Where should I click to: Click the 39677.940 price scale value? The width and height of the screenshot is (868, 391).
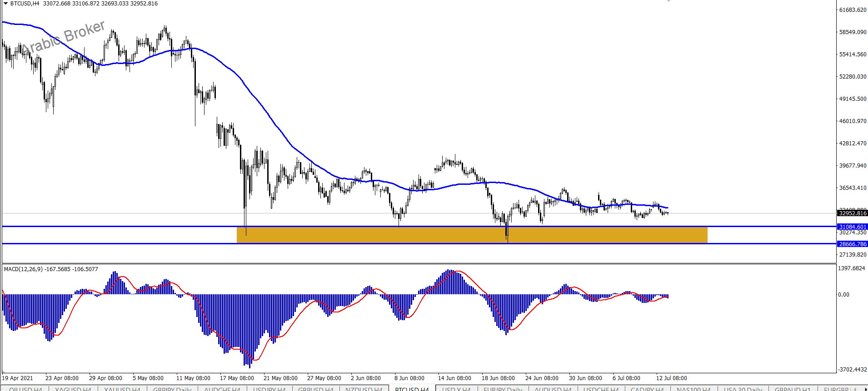tap(853, 165)
